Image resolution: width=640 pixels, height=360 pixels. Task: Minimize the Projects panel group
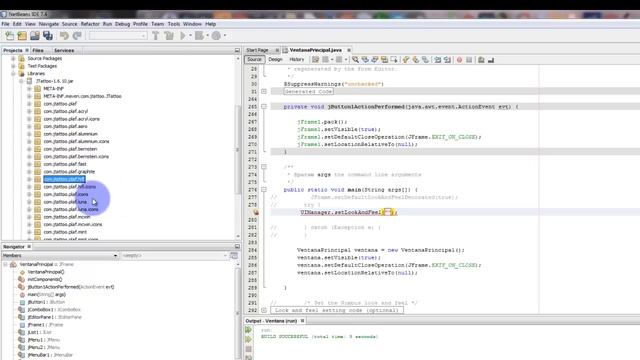tap(237, 50)
